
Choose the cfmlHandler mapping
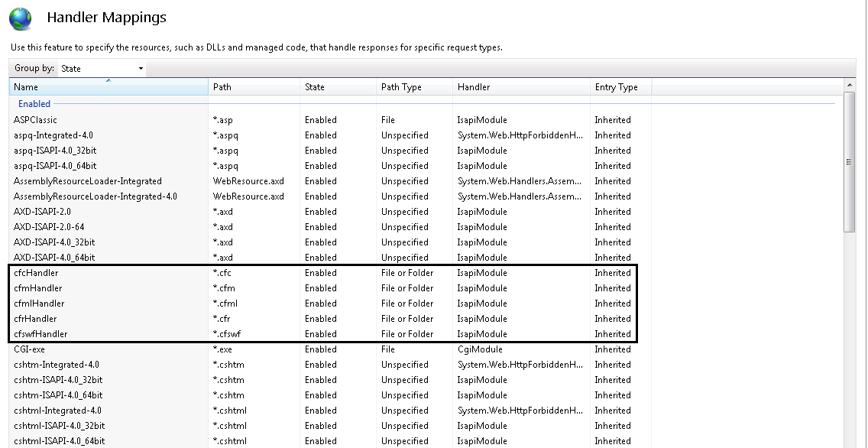tap(39, 304)
